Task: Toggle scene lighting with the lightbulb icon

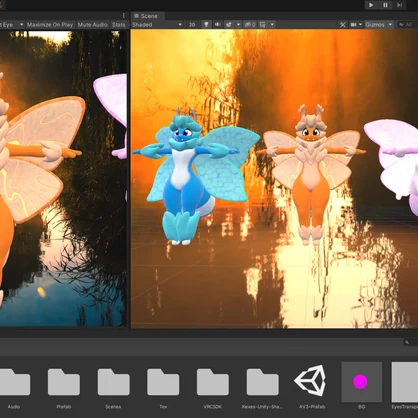Action: [x=206, y=24]
